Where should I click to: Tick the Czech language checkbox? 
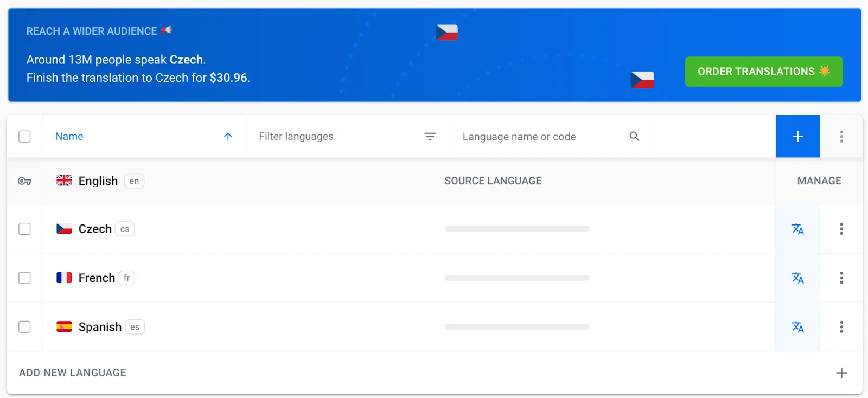pyautogui.click(x=24, y=229)
